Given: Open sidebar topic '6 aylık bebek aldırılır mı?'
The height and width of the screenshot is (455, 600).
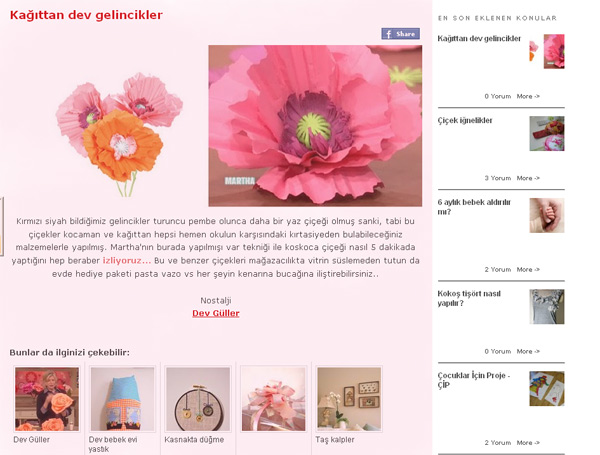Looking at the screenshot, I should point(474,207).
